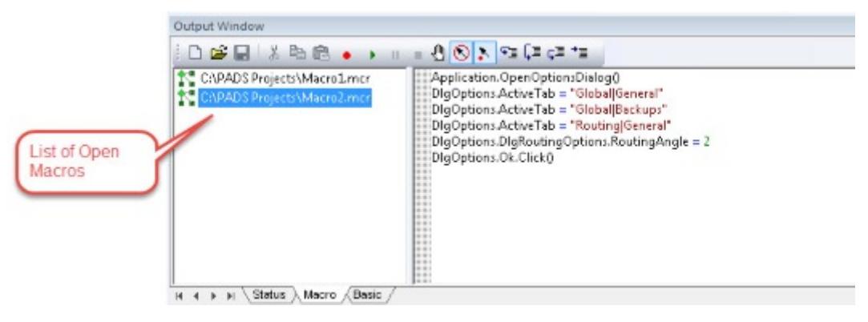Screen dimensions: 868x322
Task: Click the New macro file icon
Action: point(195,54)
